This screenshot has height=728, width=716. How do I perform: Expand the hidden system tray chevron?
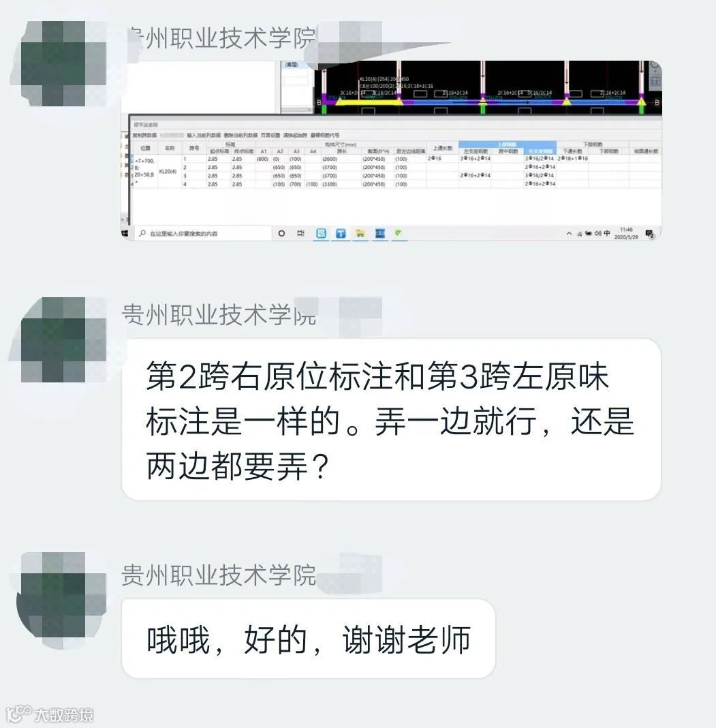coord(570,234)
